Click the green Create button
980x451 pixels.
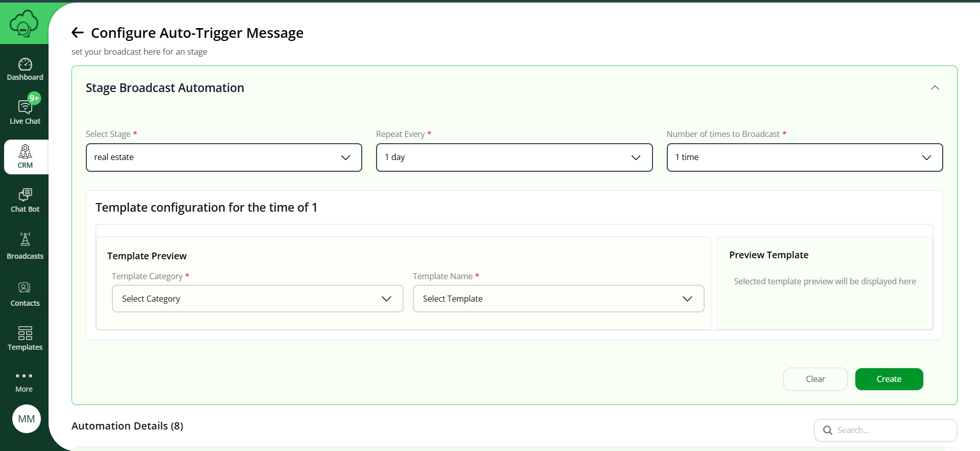tap(889, 379)
